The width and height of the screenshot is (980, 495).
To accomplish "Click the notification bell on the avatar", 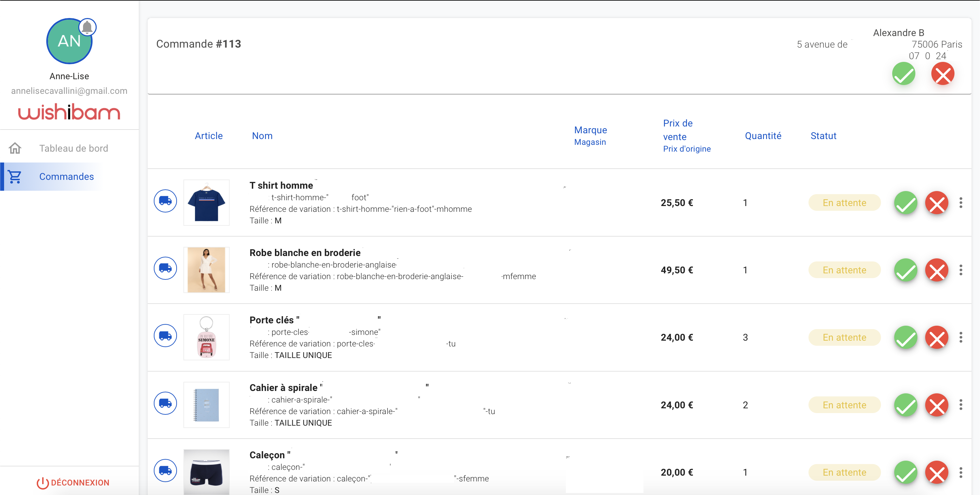I will 87,27.
